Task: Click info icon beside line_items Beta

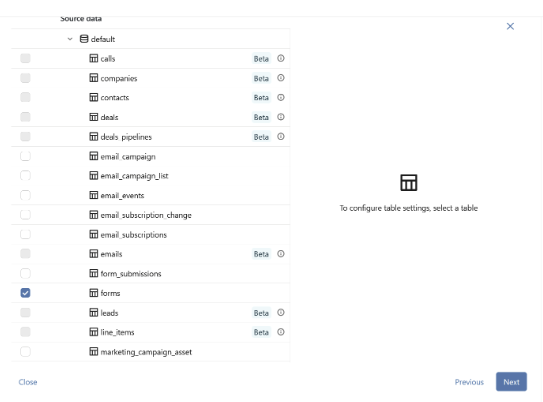Action: 281,332
